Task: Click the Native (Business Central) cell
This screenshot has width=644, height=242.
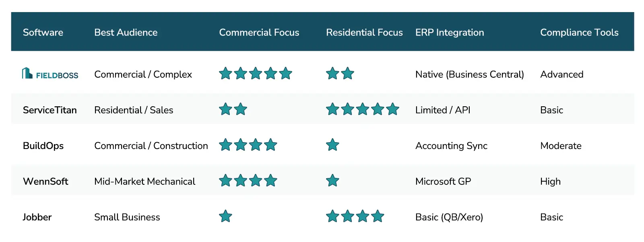Action: click(x=469, y=74)
